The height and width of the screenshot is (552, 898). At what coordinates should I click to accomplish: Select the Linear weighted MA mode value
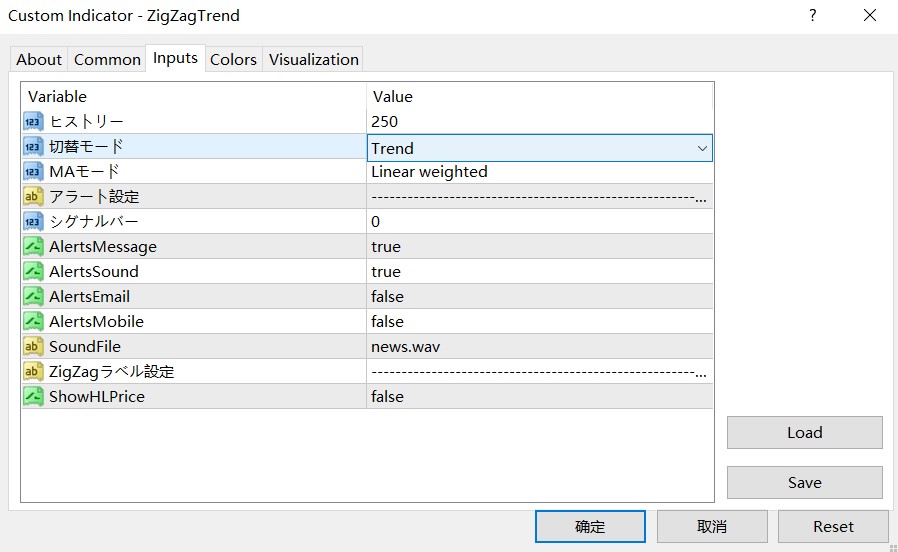429,172
